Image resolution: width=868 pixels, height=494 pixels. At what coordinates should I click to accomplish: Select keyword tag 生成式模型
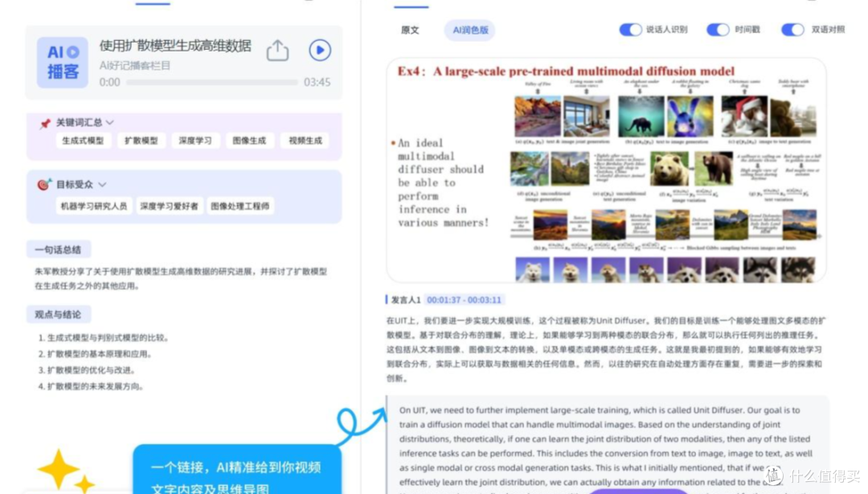click(83, 141)
